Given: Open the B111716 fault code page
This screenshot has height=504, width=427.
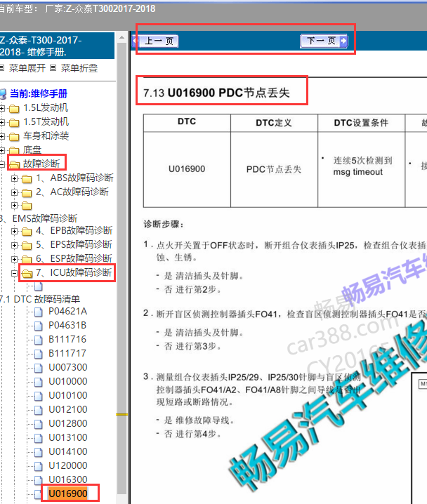Looking at the screenshot, I should pos(67,340).
